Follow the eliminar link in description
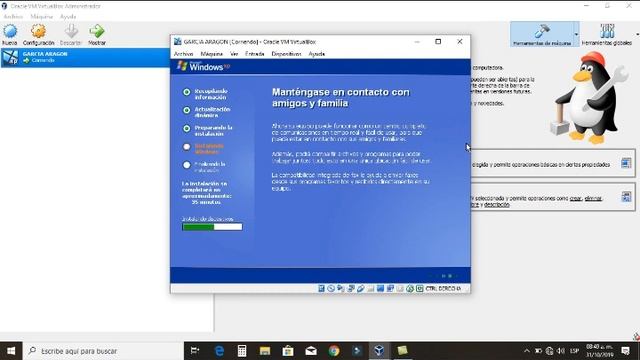 click(x=593, y=198)
